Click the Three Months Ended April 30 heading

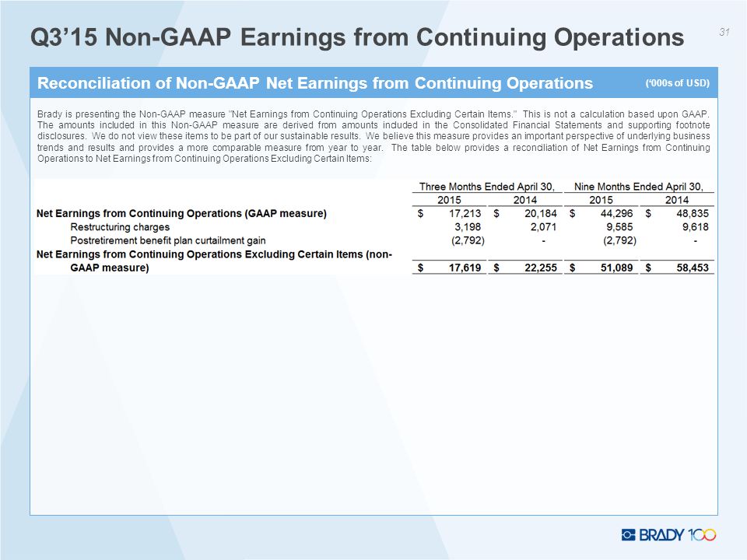(487, 187)
